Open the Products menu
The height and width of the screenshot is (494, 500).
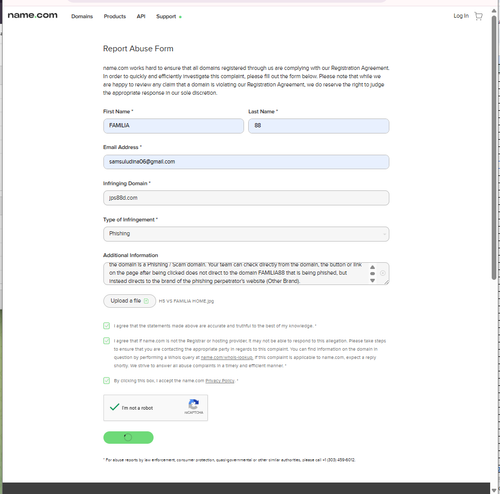[x=115, y=16]
